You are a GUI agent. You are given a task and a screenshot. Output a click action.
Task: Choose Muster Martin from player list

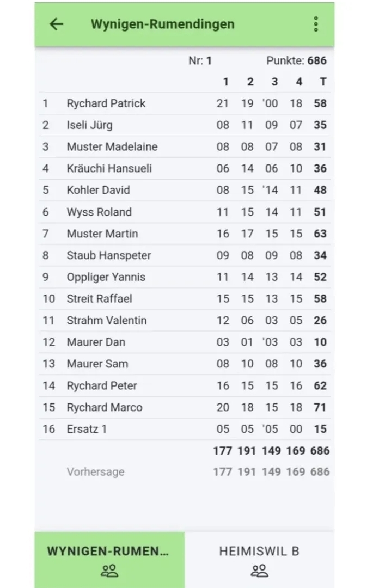102,234
